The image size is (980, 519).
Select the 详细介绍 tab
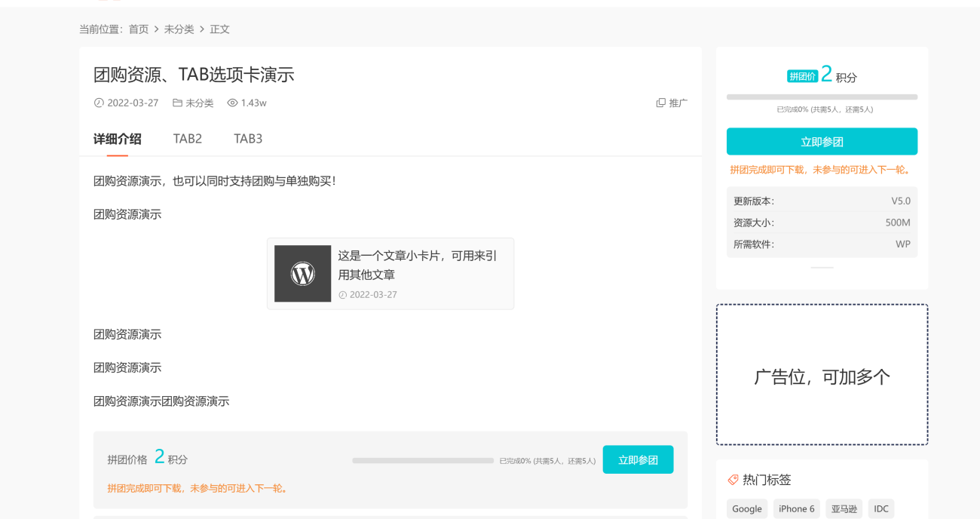pyautogui.click(x=117, y=139)
